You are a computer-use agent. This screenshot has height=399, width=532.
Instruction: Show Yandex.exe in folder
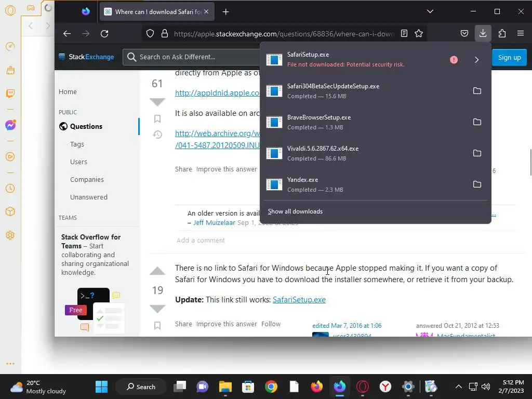[477, 184]
